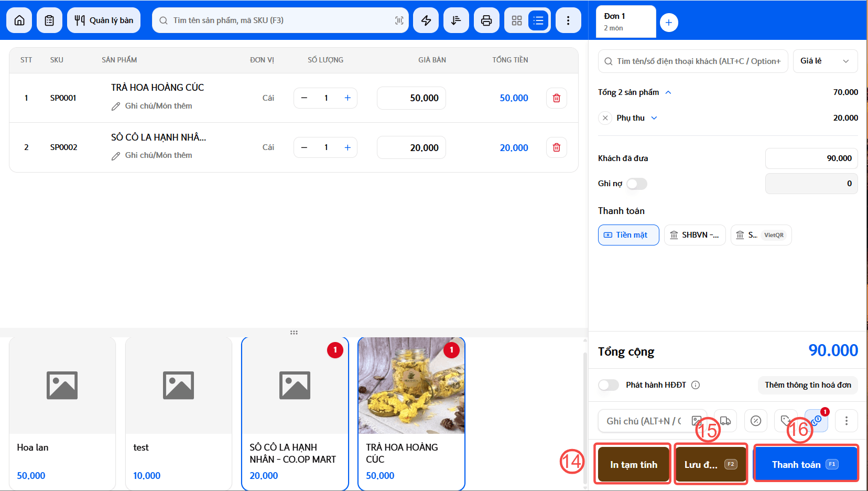The image size is (868, 491).
Task: Remove the Phụ thu surcharge
Action: (x=605, y=118)
